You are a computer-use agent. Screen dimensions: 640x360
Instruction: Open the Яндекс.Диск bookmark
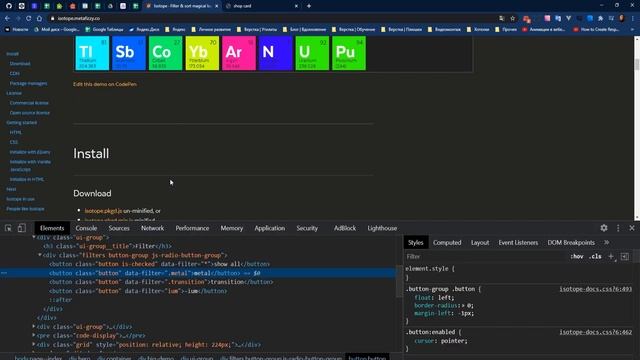tap(144, 29)
